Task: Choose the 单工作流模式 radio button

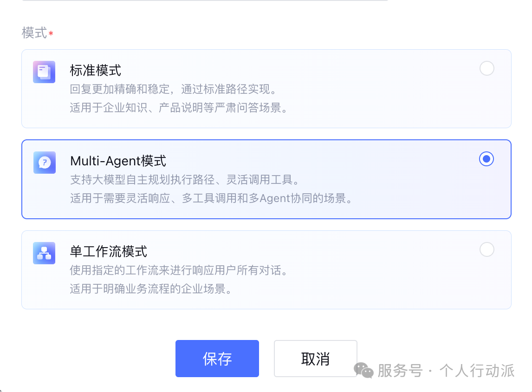Action: point(487,250)
